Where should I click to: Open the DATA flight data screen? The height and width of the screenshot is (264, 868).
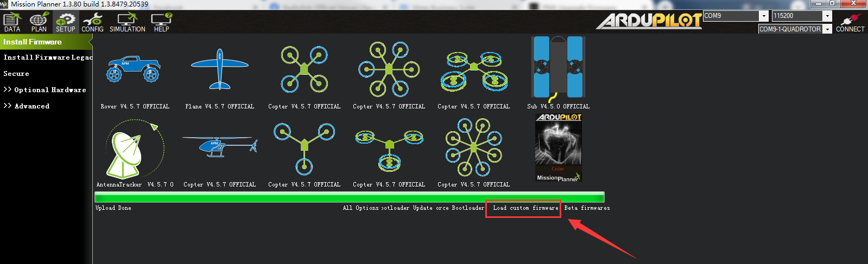pos(12,22)
